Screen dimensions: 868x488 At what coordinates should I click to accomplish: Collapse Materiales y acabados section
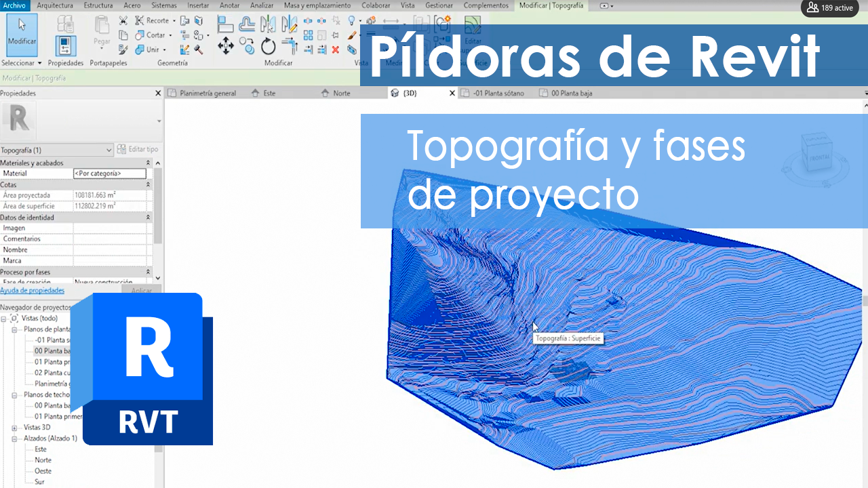[149, 163]
